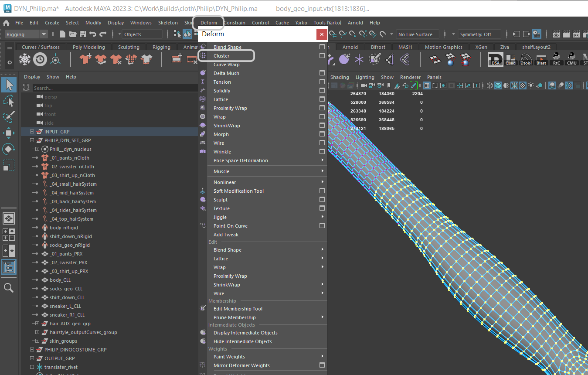
Task: Expand the INPUT_GRP outliner node
Action: coord(32,132)
